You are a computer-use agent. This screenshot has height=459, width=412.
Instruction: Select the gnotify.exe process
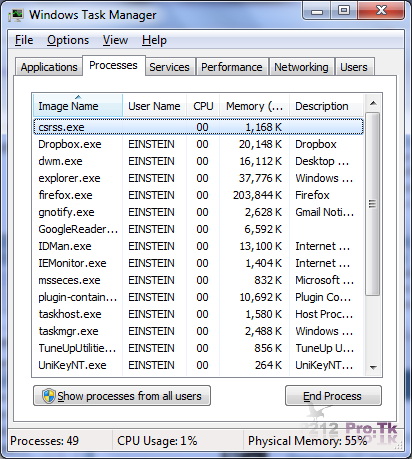(198, 212)
